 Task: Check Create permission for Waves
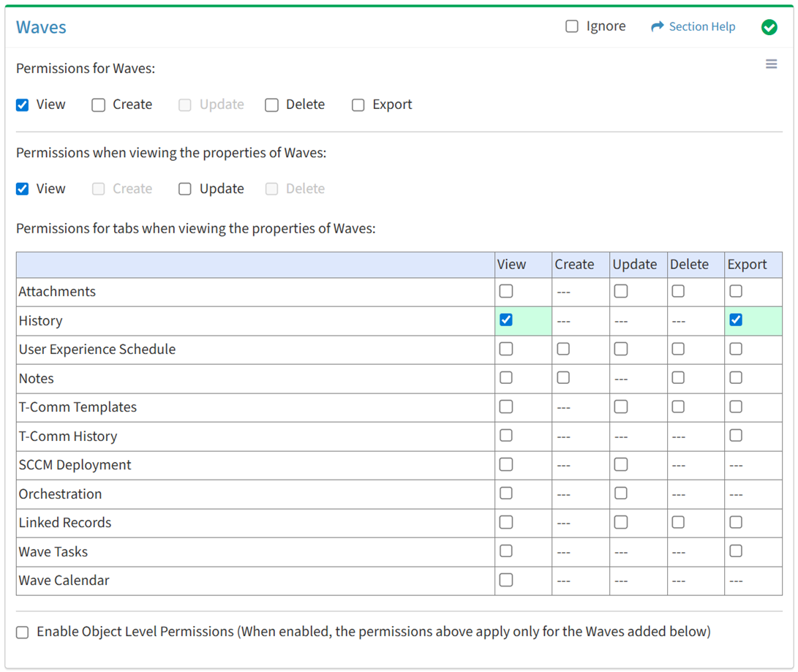(99, 105)
